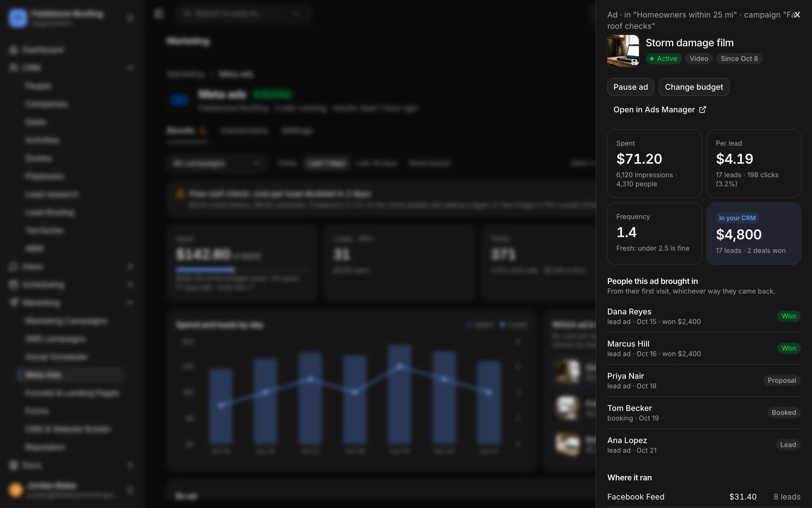Open Priya Nair lead record

[704, 381]
